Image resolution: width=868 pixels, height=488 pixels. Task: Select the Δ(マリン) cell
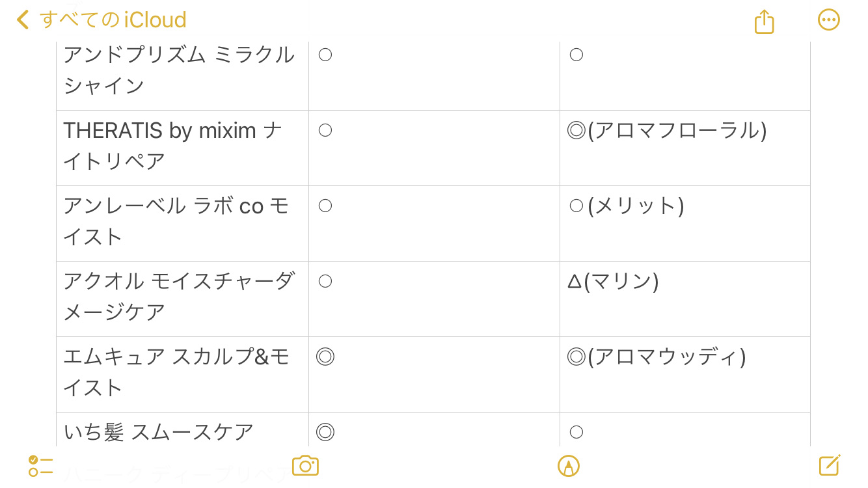(x=613, y=282)
